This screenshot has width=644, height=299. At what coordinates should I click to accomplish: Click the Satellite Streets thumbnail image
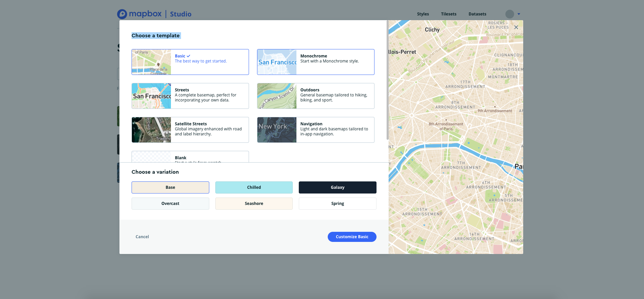pyautogui.click(x=151, y=130)
